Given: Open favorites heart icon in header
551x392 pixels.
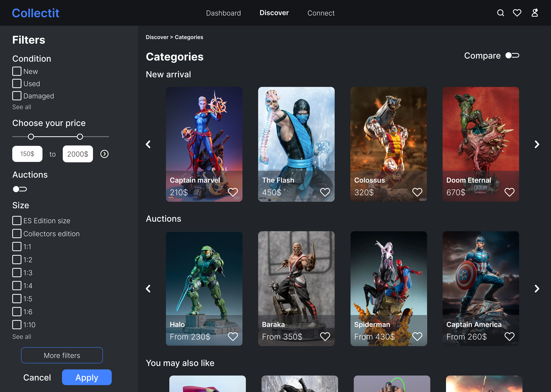Looking at the screenshot, I should click(517, 13).
